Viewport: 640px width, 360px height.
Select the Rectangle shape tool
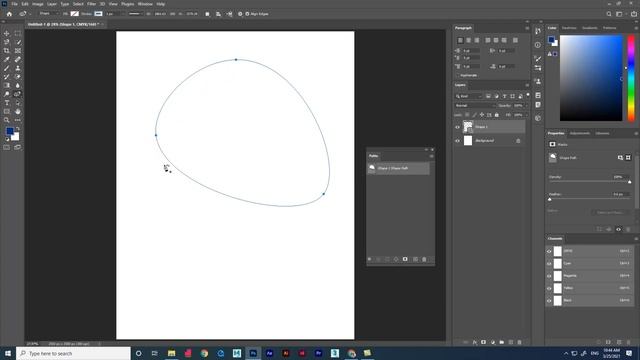point(7,111)
